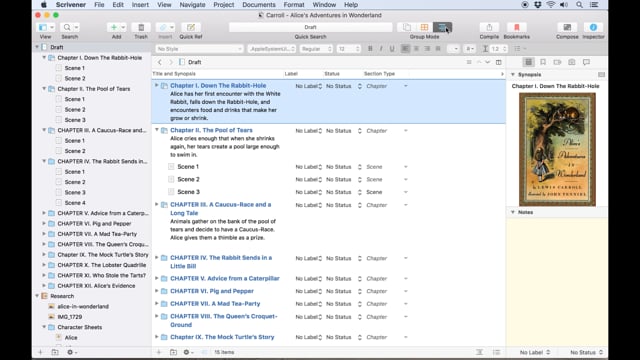Open the Label dropdown for the Chapter I row
Screen dimensions: 640x360
pyautogui.click(x=309, y=86)
